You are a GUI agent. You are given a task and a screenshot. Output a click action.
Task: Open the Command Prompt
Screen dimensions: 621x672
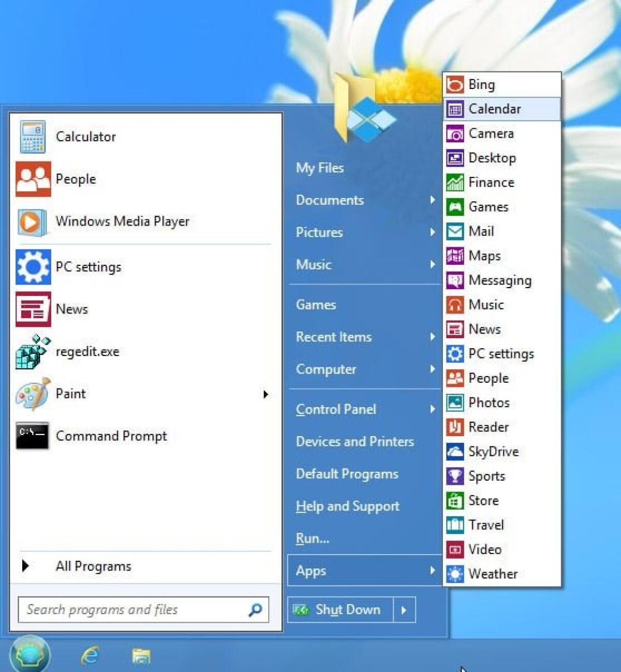pos(111,436)
